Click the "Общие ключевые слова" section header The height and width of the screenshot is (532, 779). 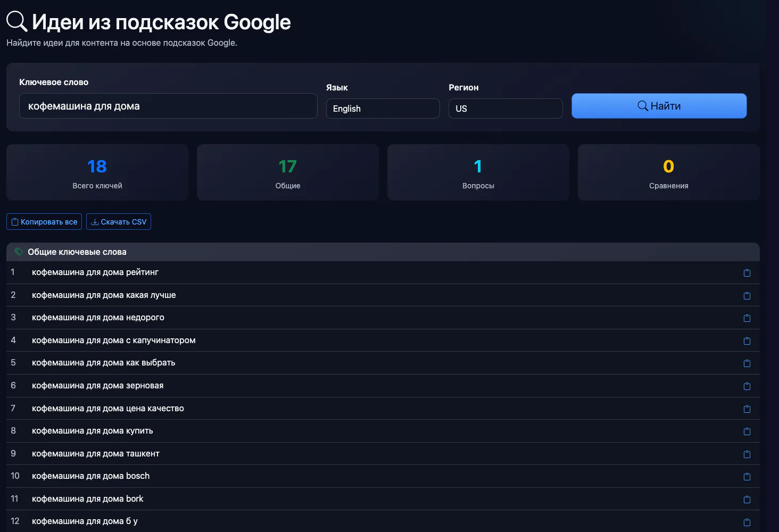click(383, 252)
